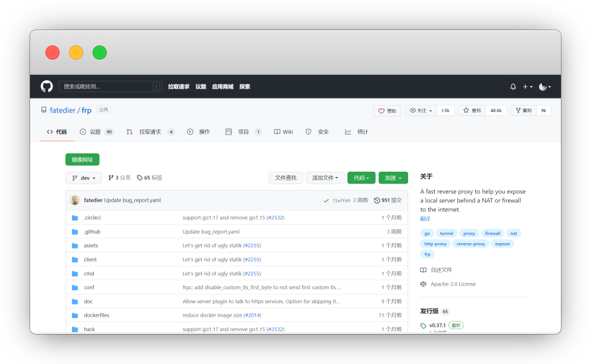Viewport: 591px width, 364px height.
Task: Expand the green 代码 dropdown button
Action: tap(362, 178)
